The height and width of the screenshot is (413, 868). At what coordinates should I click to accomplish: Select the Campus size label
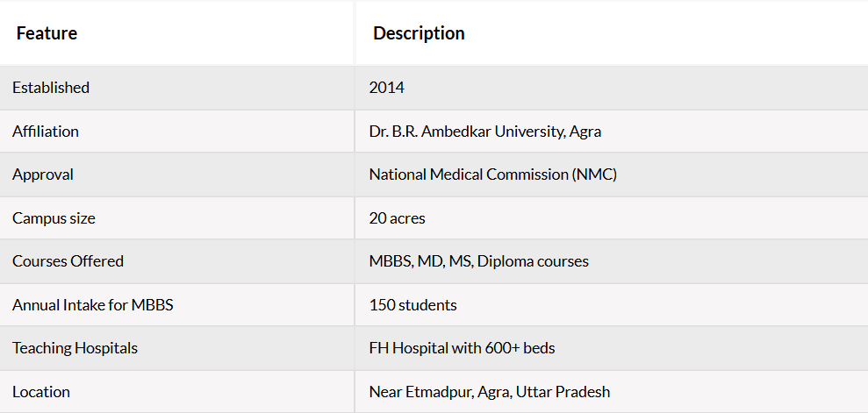[54, 217]
